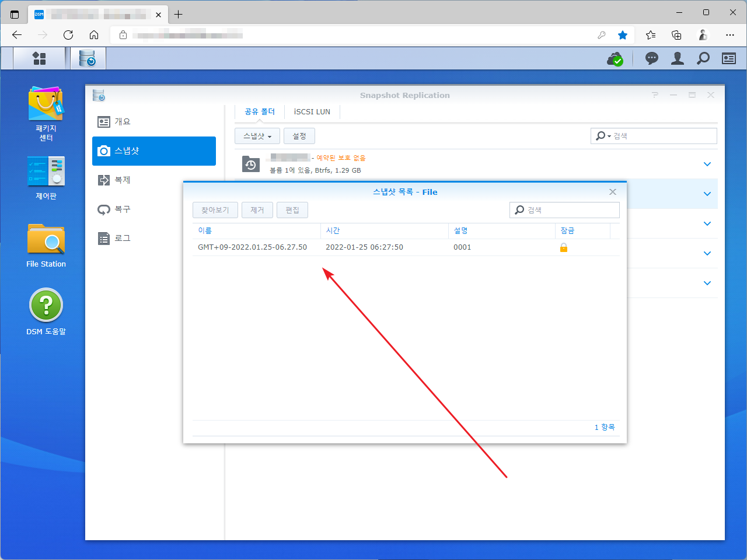Screen dimensions: 747x560
Task: Click 찾아보기 button in snapshot list
Action: point(215,210)
